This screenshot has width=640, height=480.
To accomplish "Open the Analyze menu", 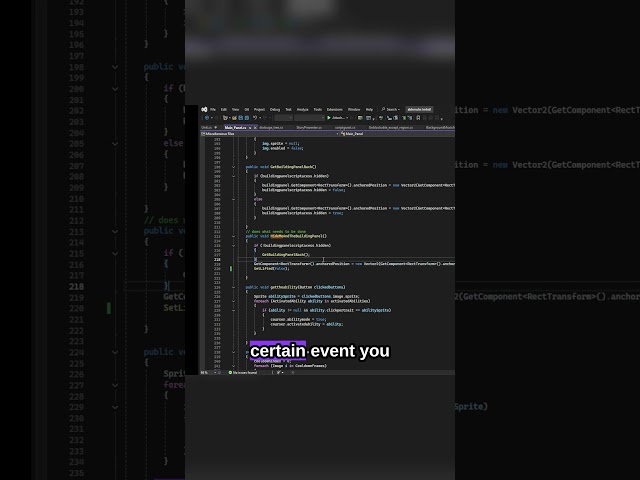I will click(x=302, y=109).
